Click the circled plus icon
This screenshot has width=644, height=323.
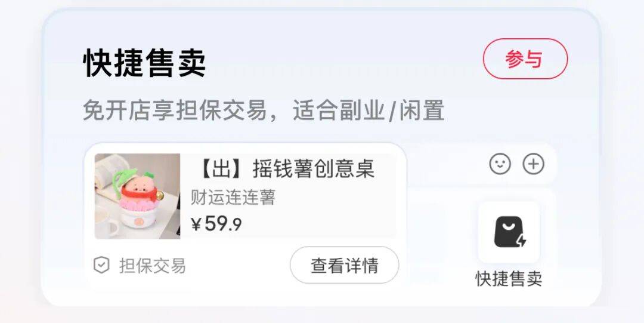coord(533,164)
